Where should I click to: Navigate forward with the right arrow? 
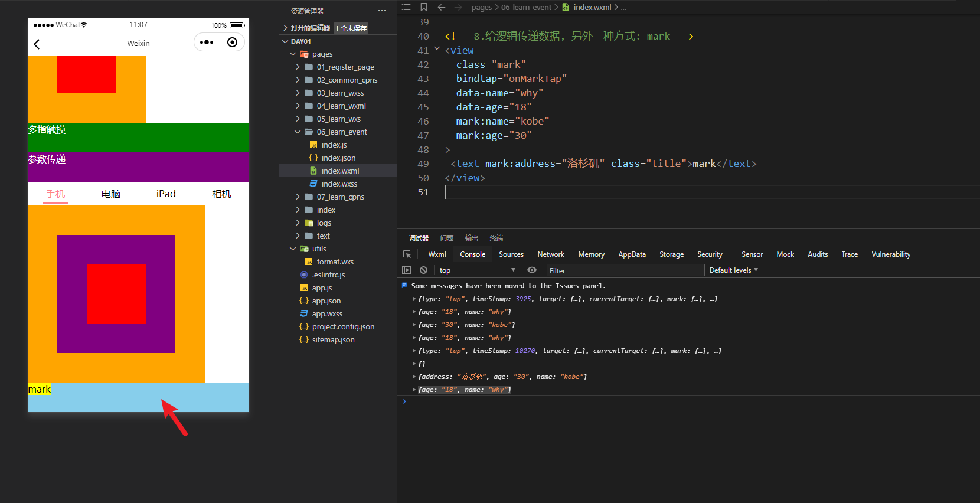coord(459,7)
